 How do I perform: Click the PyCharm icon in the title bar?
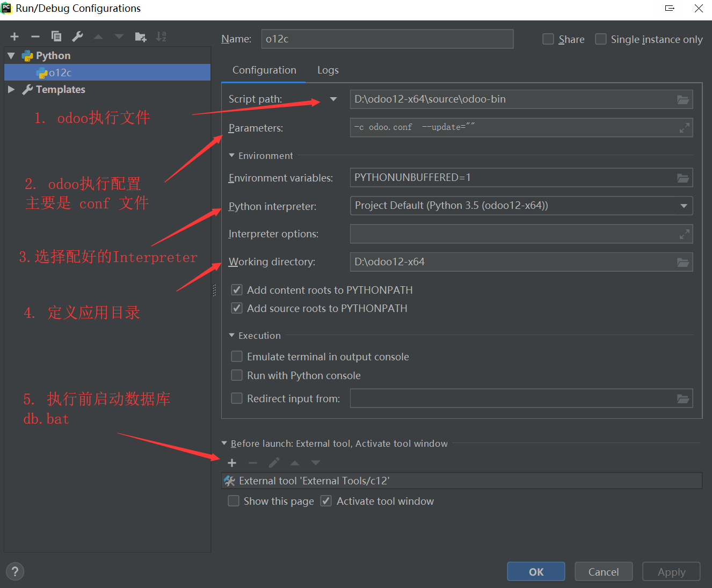[x=6, y=8]
